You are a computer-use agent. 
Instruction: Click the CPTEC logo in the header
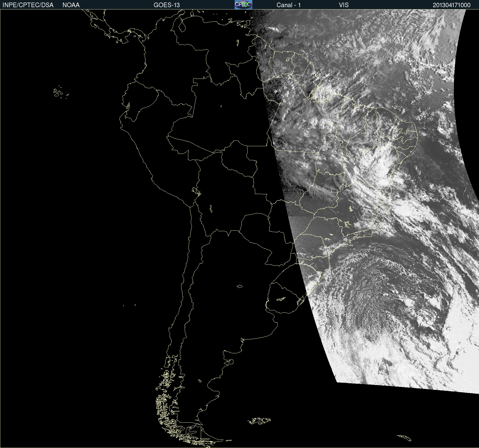[243, 5]
